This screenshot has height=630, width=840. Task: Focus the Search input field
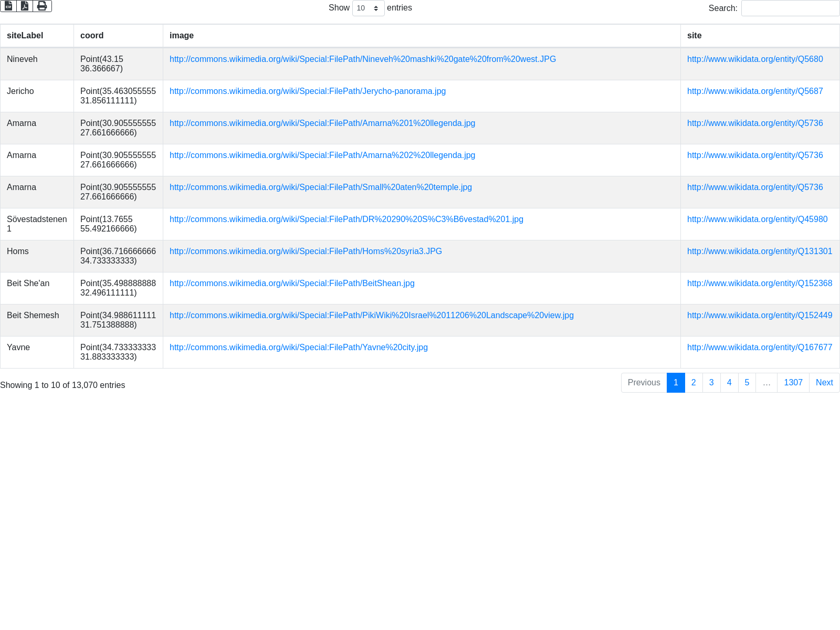(790, 8)
